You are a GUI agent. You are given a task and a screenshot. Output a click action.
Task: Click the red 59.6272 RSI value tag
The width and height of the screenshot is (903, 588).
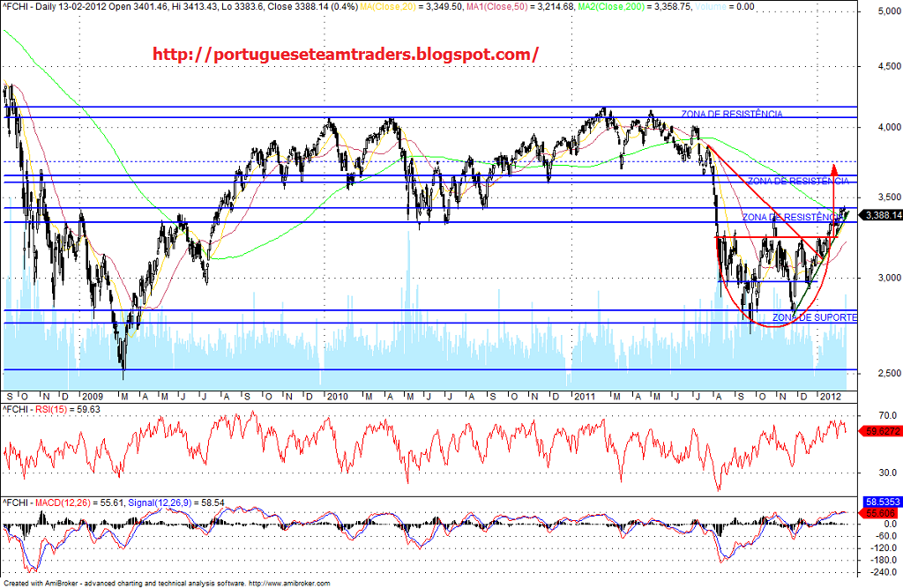(x=881, y=431)
